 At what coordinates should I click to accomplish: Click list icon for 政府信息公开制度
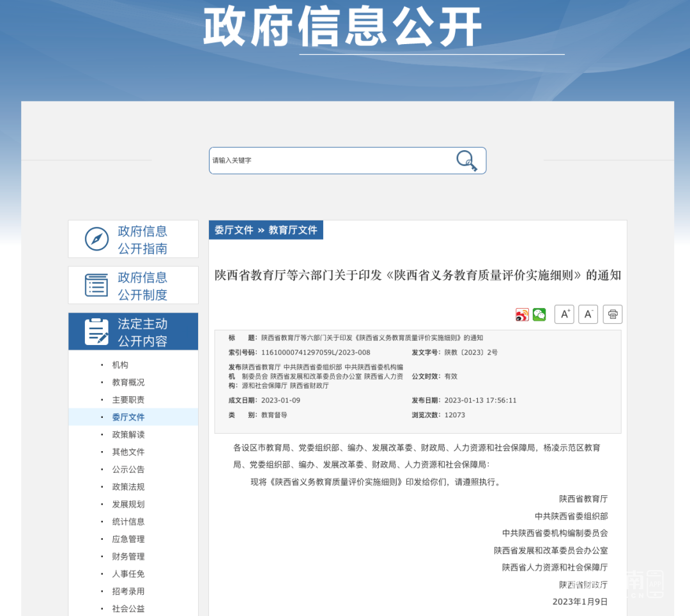point(96,285)
